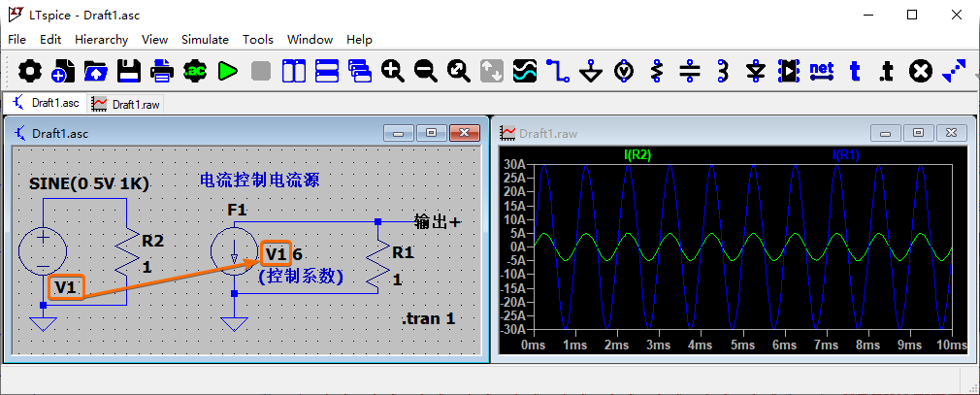
Task: Cascade the windows
Action: click(360, 71)
